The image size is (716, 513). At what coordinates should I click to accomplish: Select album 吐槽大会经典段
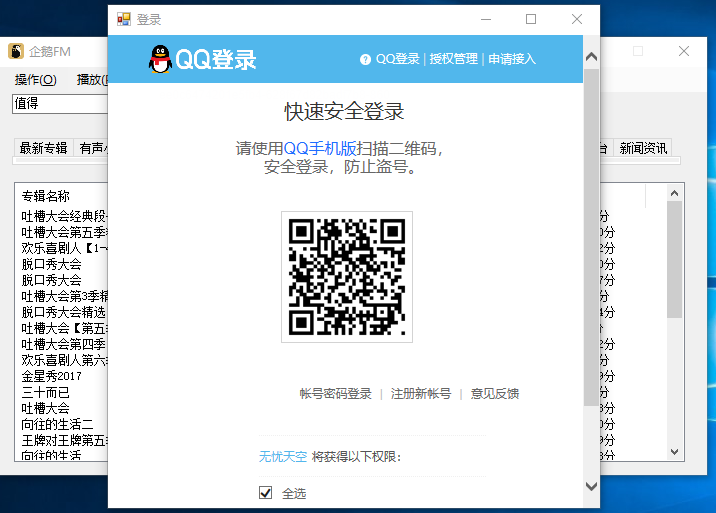coord(64,216)
